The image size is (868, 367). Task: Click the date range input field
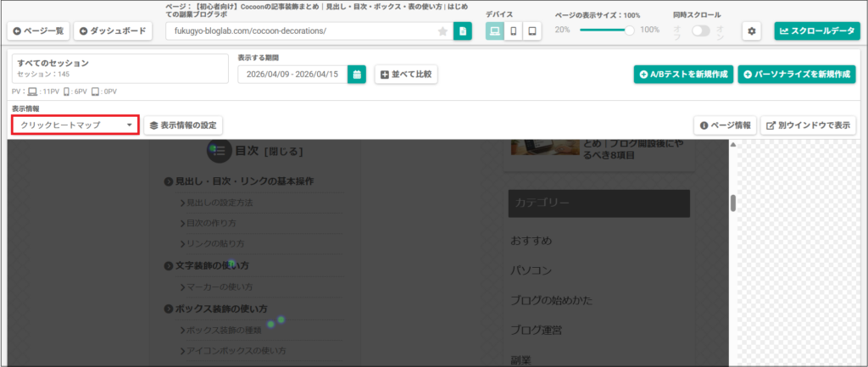coord(292,75)
